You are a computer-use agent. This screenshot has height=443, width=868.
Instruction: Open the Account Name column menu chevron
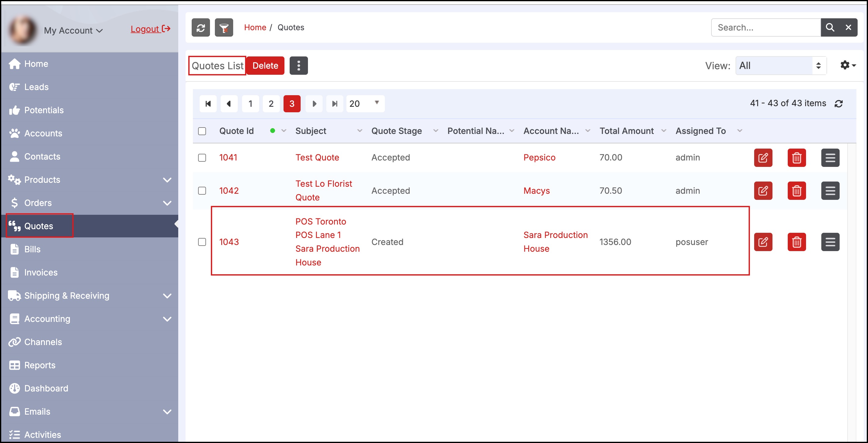pos(588,131)
